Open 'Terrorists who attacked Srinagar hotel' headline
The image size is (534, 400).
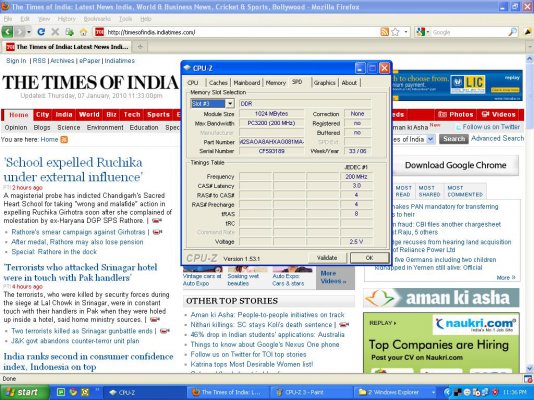(x=80, y=272)
